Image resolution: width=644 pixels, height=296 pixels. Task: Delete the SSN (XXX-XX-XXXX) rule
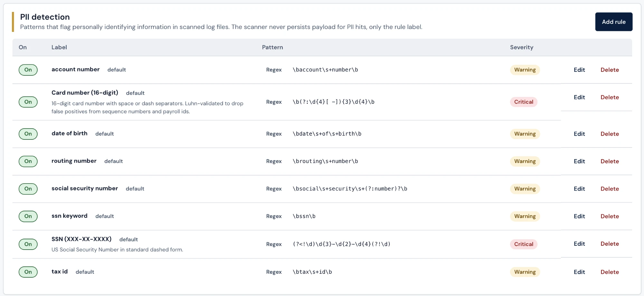click(610, 244)
